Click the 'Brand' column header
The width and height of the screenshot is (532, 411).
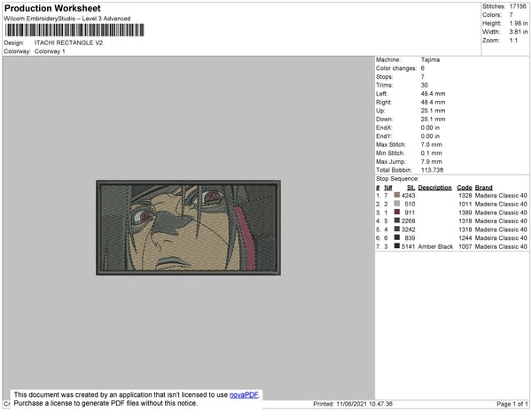tap(484, 188)
